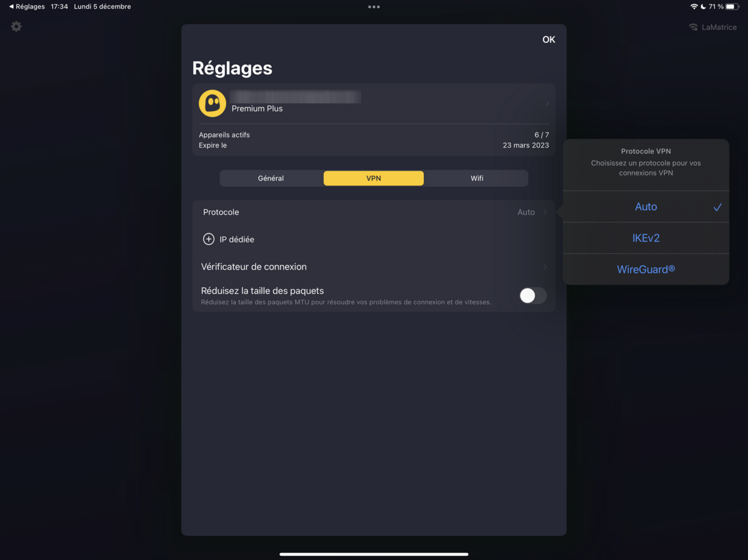Click the plus icon beside IP dédiée
Image resolution: width=748 pixels, height=560 pixels.
coord(209,239)
